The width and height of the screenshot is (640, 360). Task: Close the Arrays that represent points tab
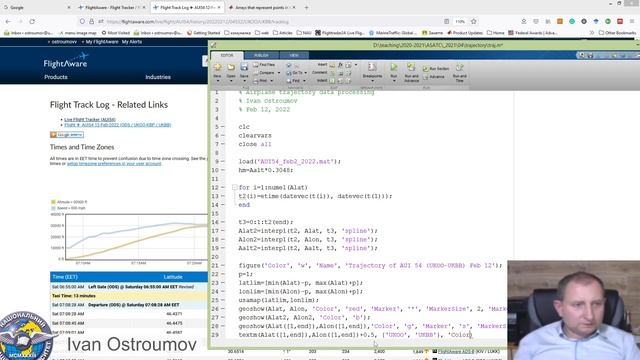point(295,7)
